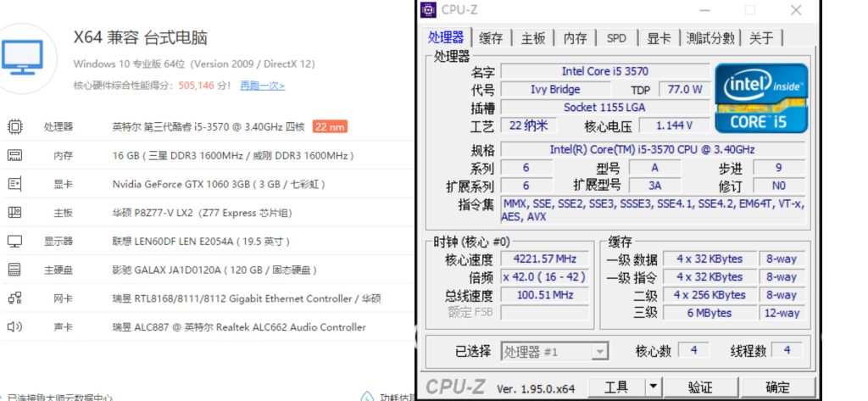Click the 确定 button

pyautogui.click(x=777, y=387)
